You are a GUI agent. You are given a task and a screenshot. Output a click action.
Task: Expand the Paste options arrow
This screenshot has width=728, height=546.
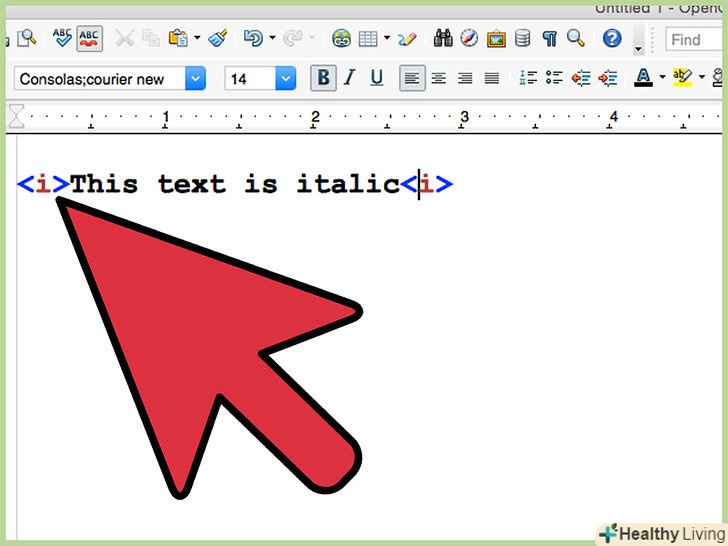coord(197,39)
